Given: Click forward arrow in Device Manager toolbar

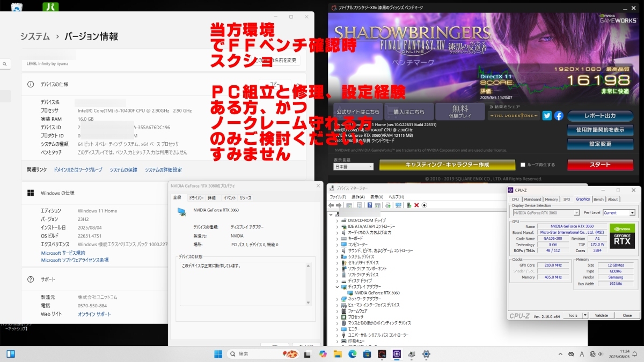Looking at the screenshot, I should click(339, 205).
